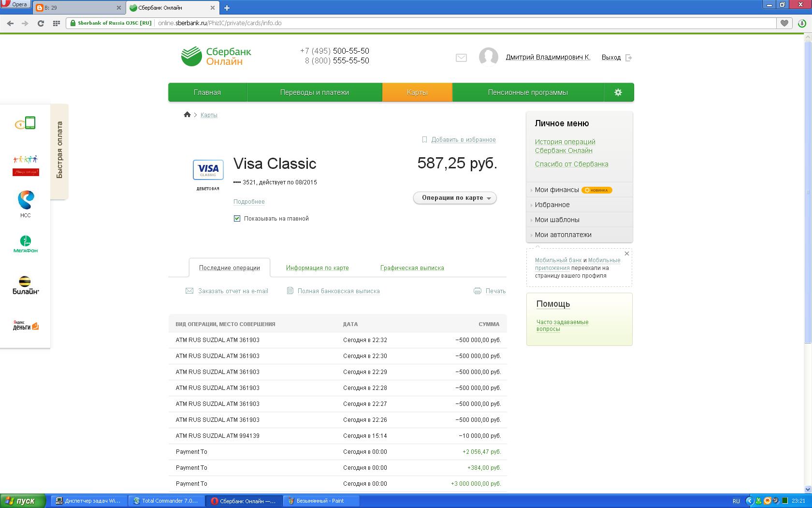
Task: Click the user avatar picture
Action: 488,57
